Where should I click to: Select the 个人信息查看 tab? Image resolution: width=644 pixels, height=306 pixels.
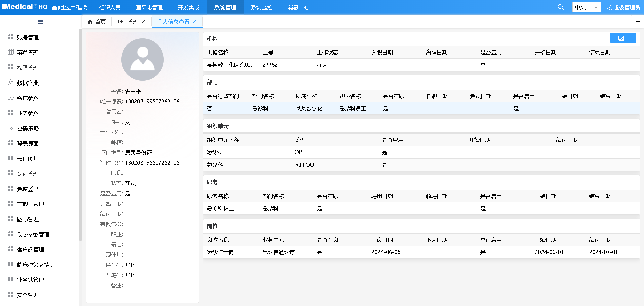tap(174, 21)
